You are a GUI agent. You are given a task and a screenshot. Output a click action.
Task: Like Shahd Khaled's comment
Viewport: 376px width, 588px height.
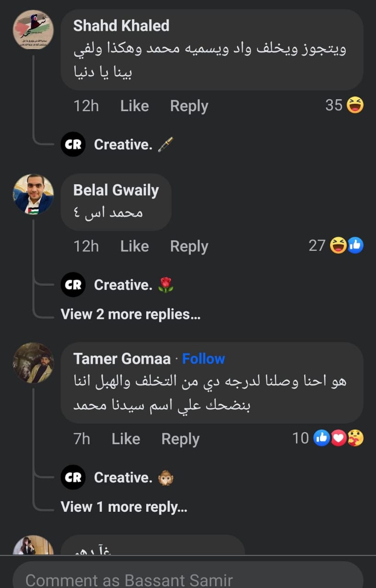(134, 106)
